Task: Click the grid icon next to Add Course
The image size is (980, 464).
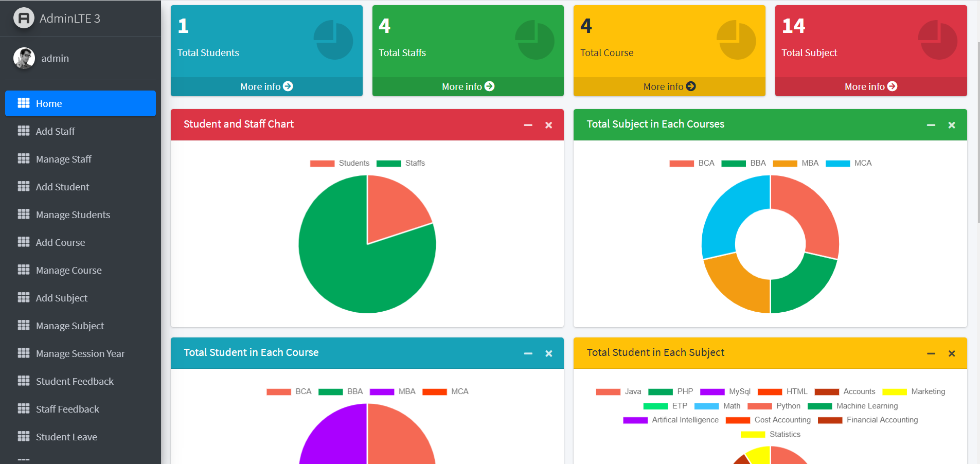Action: [24, 242]
